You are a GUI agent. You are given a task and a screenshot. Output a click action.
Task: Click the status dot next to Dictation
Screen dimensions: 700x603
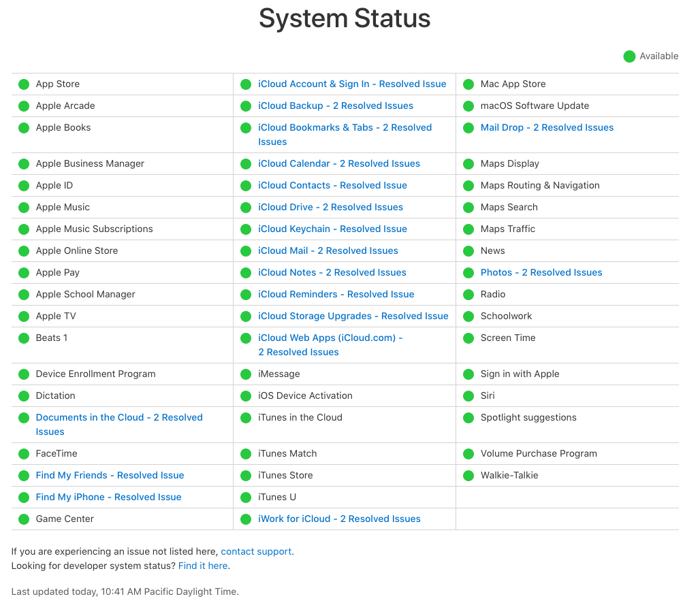coord(24,396)
